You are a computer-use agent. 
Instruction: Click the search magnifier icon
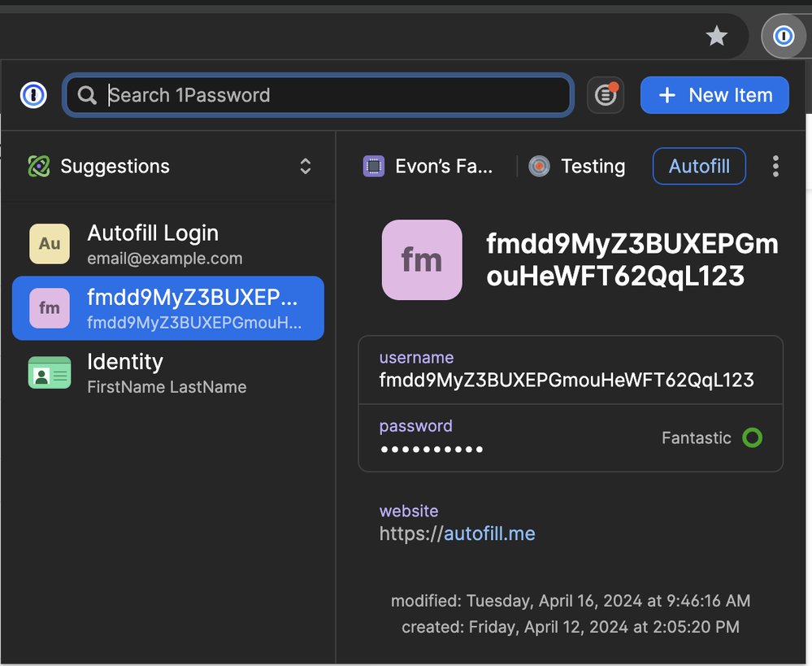point(87,95)
